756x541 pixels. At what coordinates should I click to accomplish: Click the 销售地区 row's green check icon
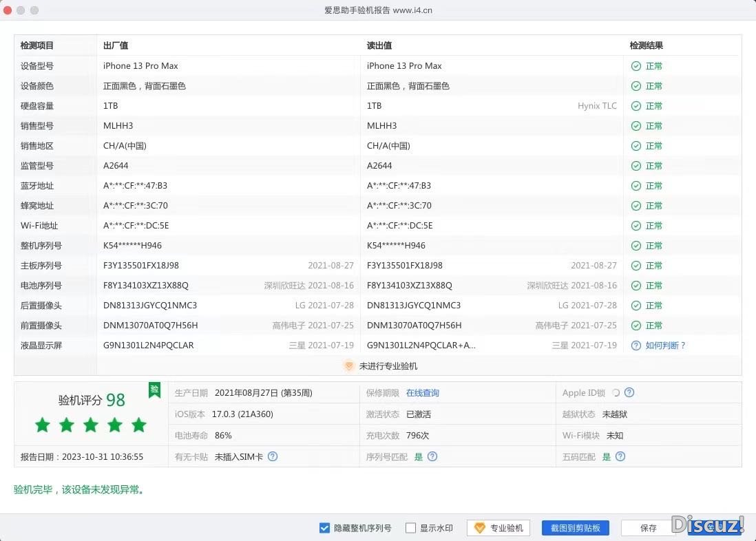636,146
